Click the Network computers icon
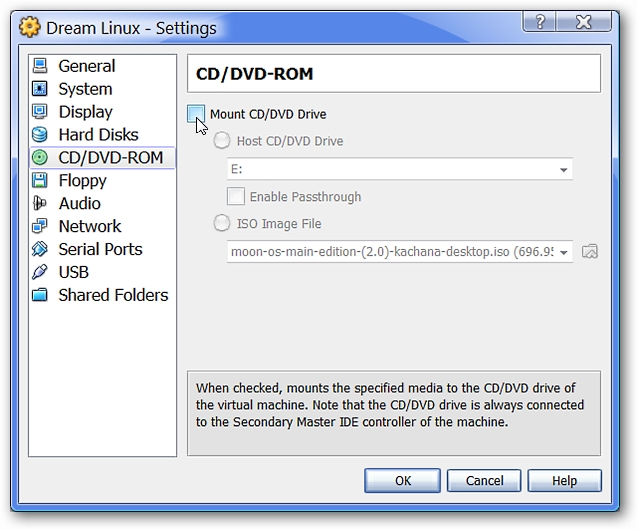 pos(40,226)
